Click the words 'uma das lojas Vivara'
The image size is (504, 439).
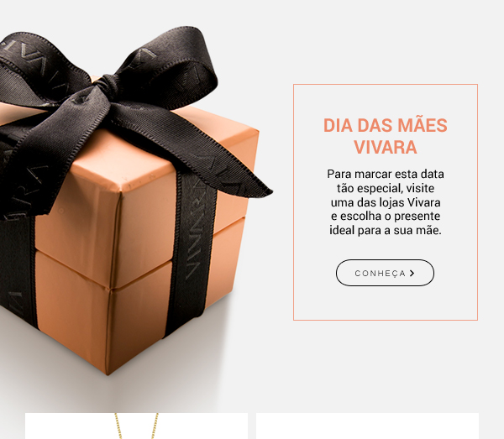point(386,202)
